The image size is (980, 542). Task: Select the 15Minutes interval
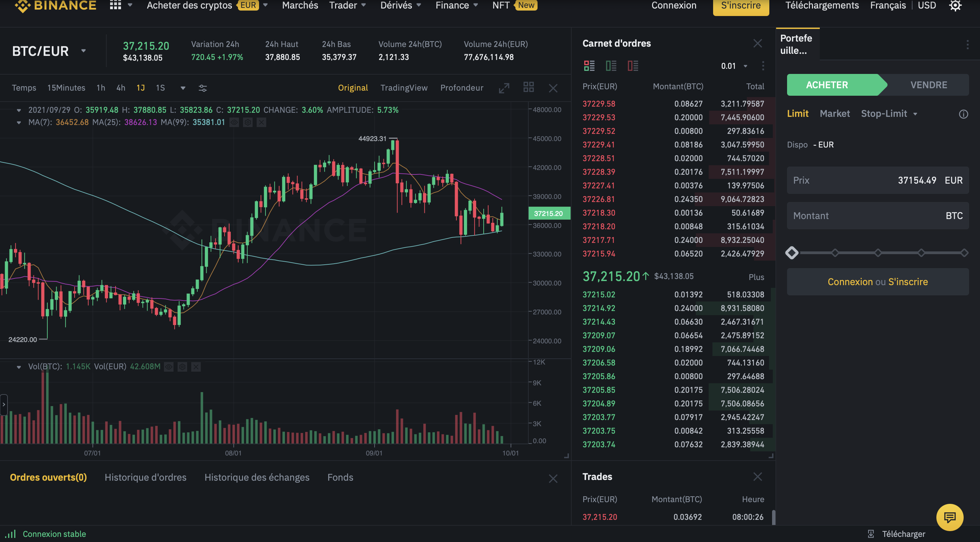66,88
